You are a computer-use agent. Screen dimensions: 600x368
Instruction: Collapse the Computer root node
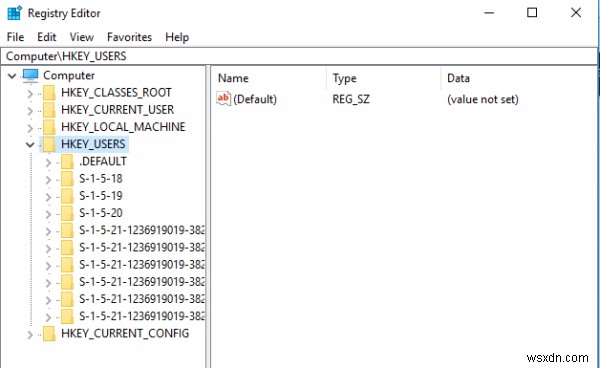tap(12, 76)
